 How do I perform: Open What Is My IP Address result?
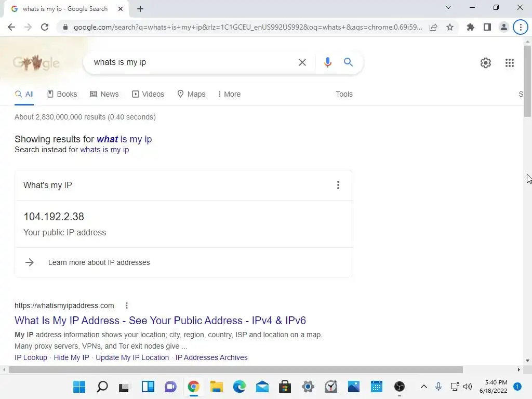(x=160, y=320)
